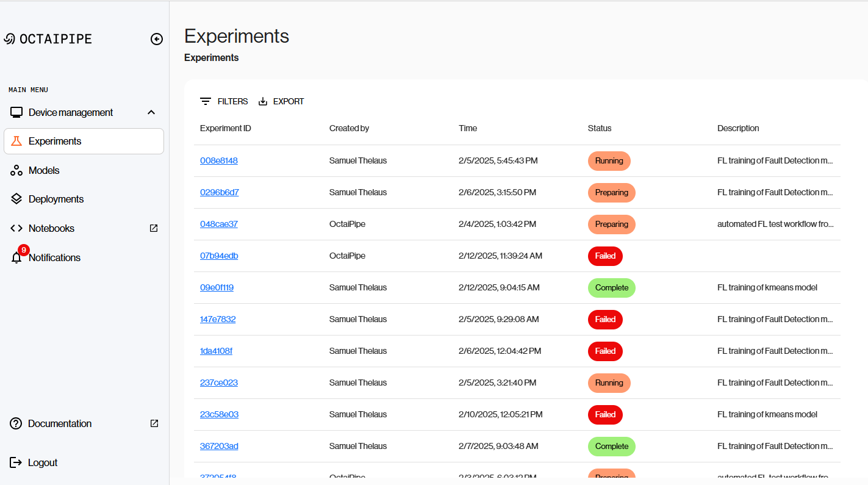
Task: Open experiment 09e0f119
Action: [217, 287]
